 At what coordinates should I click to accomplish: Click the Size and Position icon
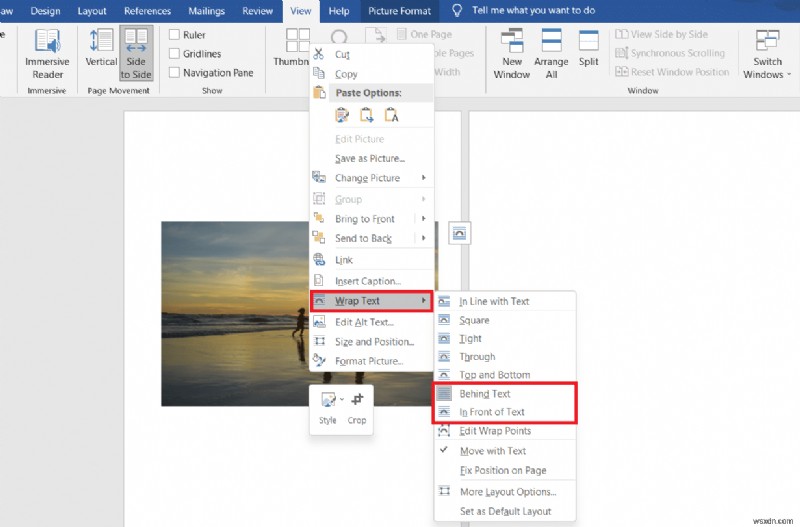coord(319,341)
